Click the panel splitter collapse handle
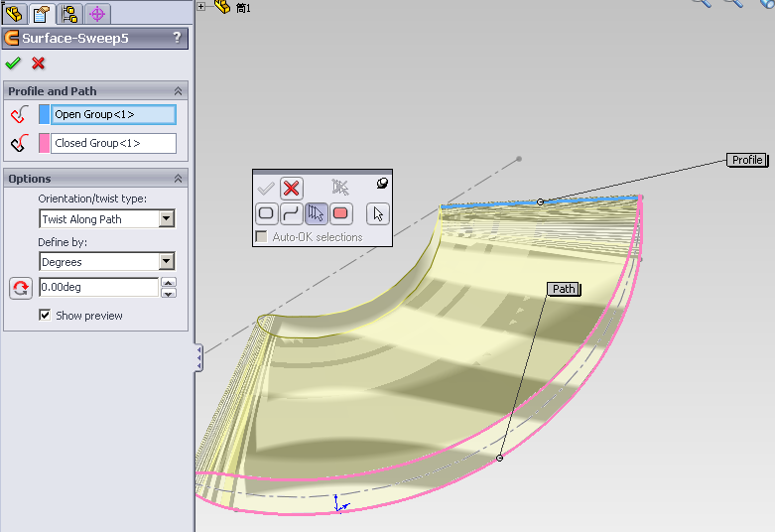The height and width of the screenshot is (532, 775). click(x=198, y=357)
